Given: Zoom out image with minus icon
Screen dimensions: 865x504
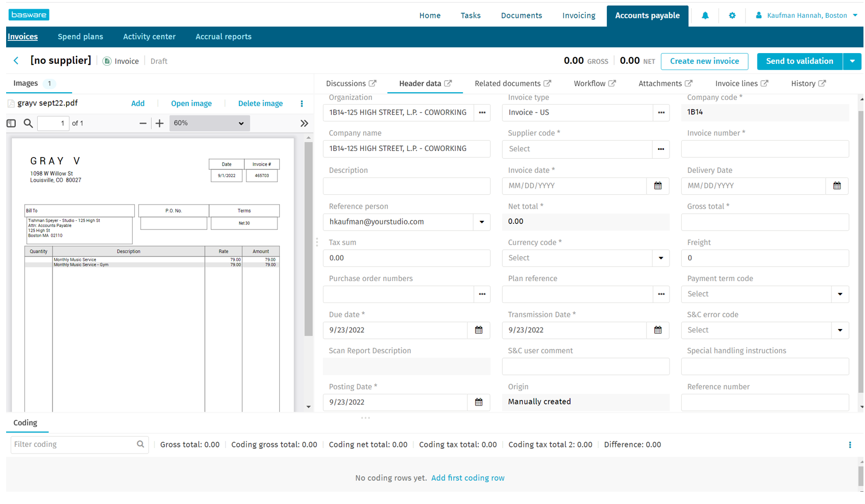Looking at the screenshot, I should coord(143,123).
